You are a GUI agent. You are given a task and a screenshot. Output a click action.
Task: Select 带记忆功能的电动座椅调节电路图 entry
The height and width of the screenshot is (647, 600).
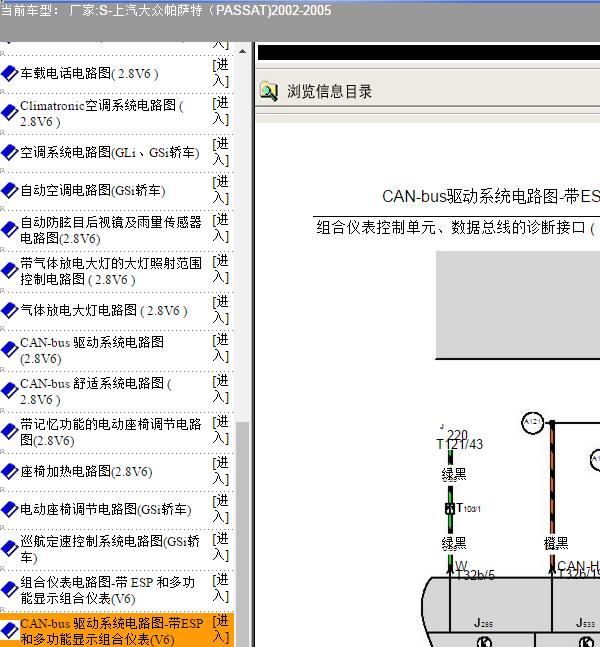[x=111, y=432]
